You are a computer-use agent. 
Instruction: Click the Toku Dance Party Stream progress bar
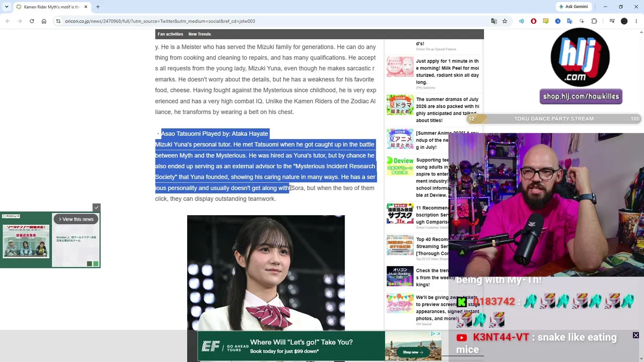pos(554,119)
